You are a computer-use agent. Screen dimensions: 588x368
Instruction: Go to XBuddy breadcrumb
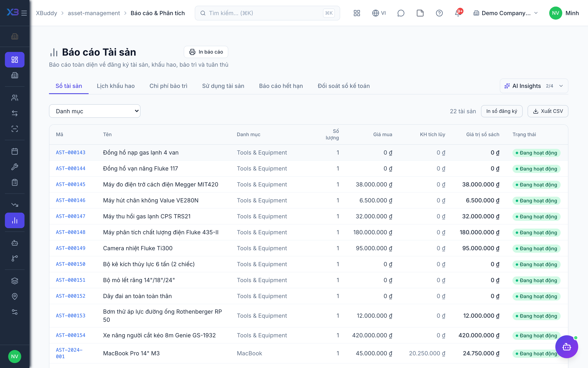tap(46, 13)
